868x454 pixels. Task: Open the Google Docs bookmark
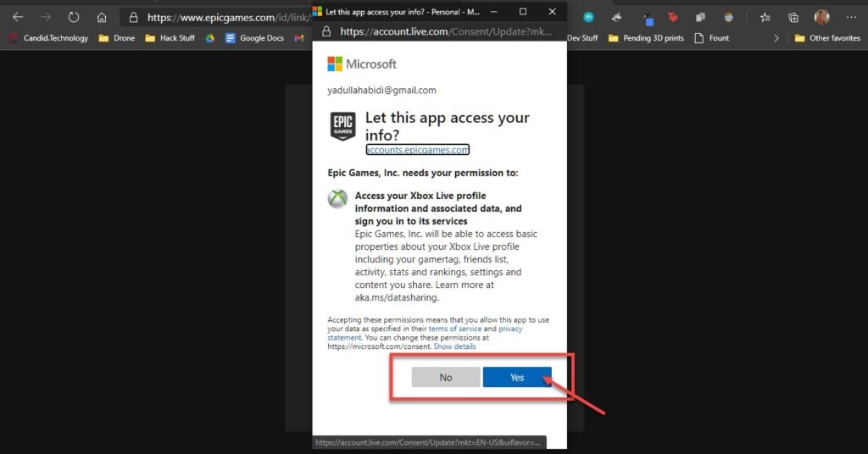click(254, 38)
